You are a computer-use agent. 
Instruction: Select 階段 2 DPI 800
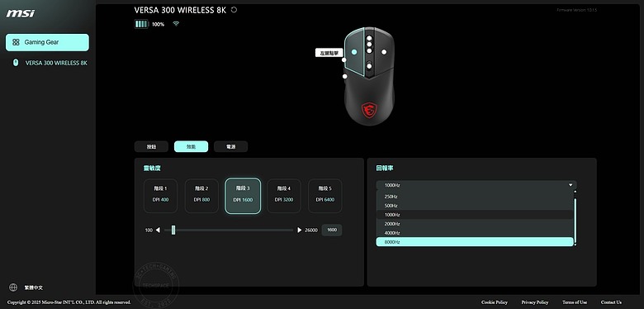201,196
